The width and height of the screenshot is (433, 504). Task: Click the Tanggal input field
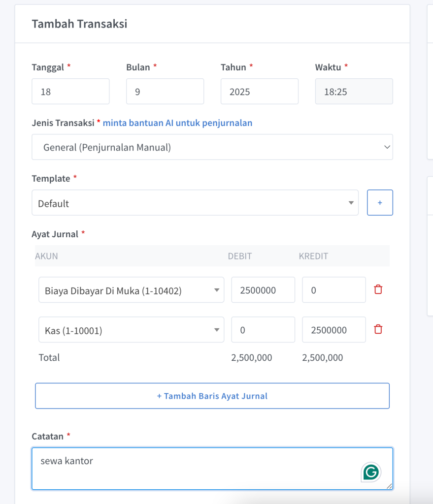click(70, 92)
